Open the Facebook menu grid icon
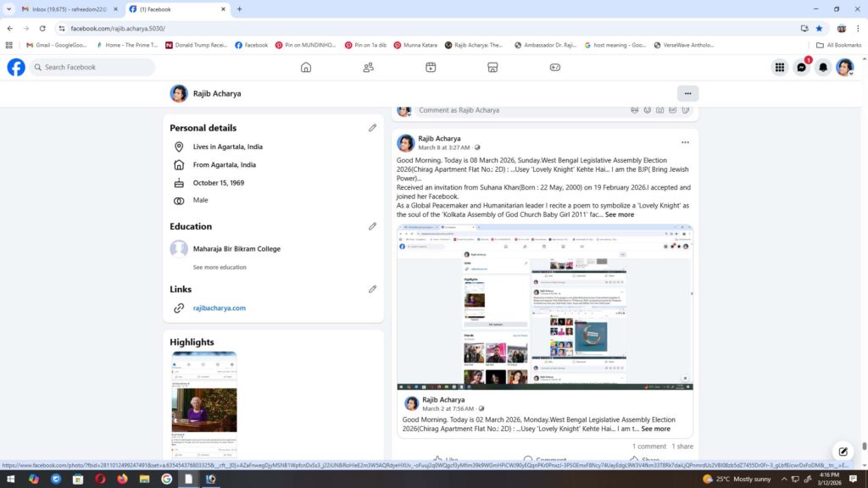Viewport: 868px width, 488px height. [779, 68]
